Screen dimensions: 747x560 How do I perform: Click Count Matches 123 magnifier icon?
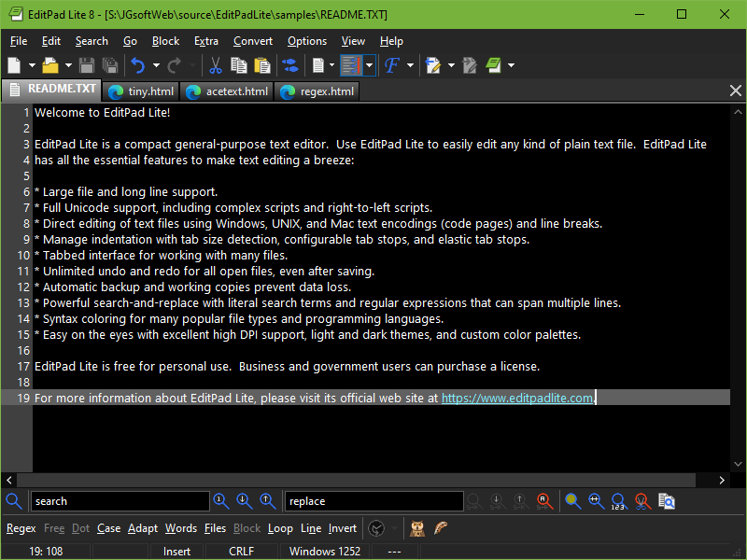coord(619,501)
